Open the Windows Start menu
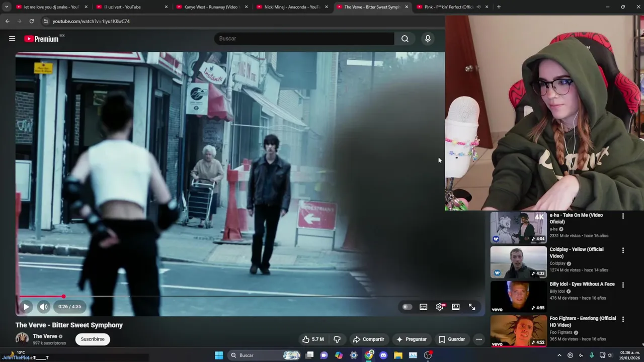Image resolution: width=644 pixels, height=362 pixels. coord(219,355)
